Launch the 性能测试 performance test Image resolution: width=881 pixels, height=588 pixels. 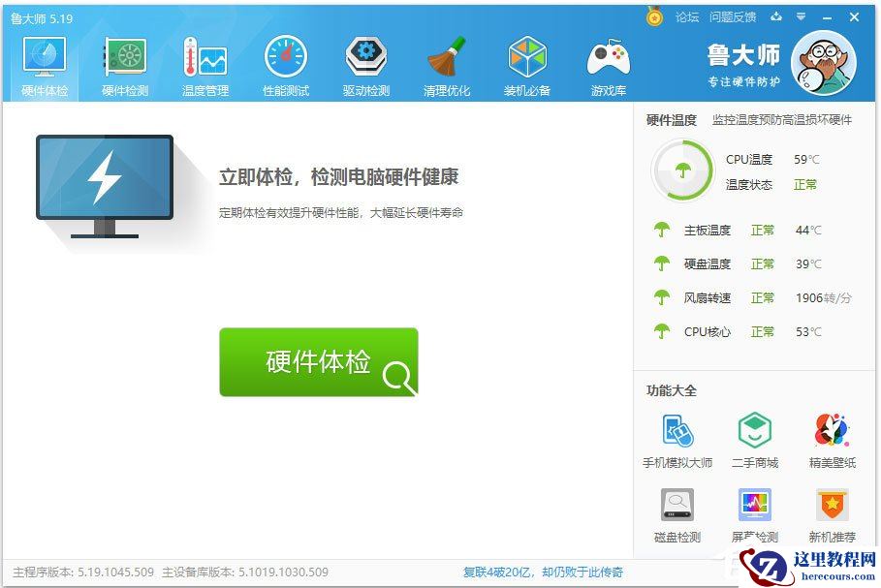pos(286,63)
